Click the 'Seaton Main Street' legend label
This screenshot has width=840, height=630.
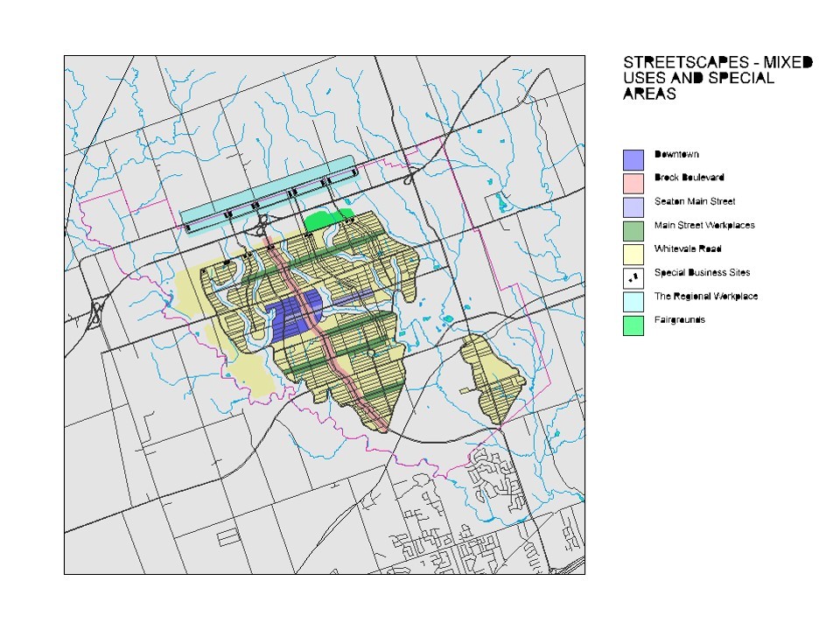(x=695, y=201)
